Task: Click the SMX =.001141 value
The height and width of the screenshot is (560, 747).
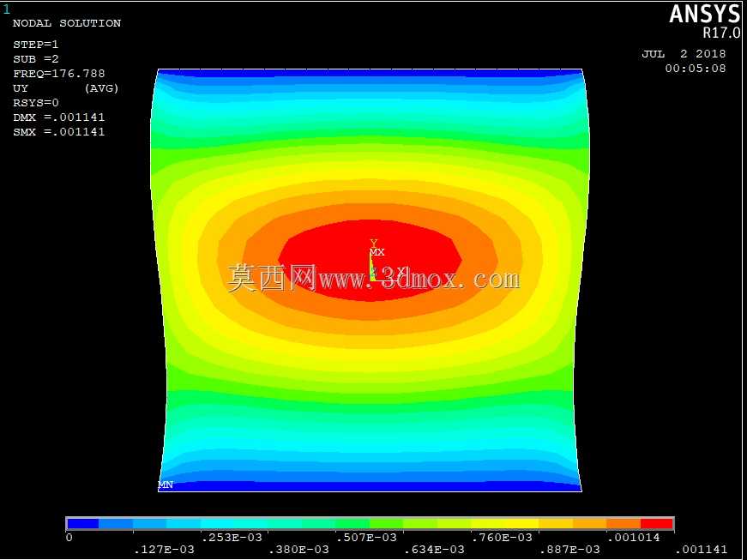Action: (x=59, y=132)
